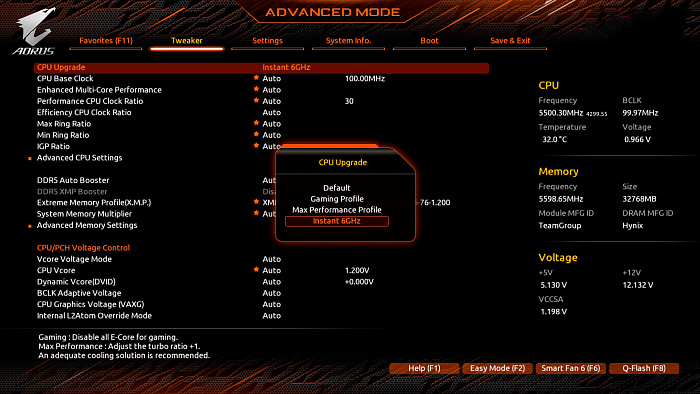Choose Gaming Profile option in the popup

coord(337,199)
